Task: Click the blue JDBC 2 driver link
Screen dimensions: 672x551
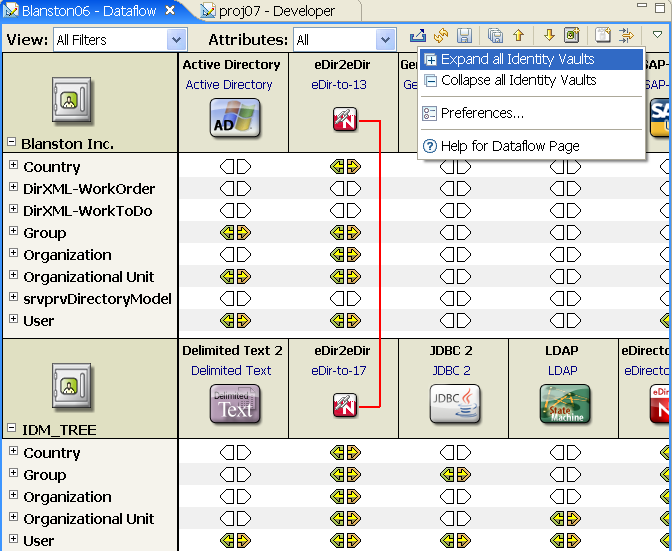Action: (x=451, y=371)
